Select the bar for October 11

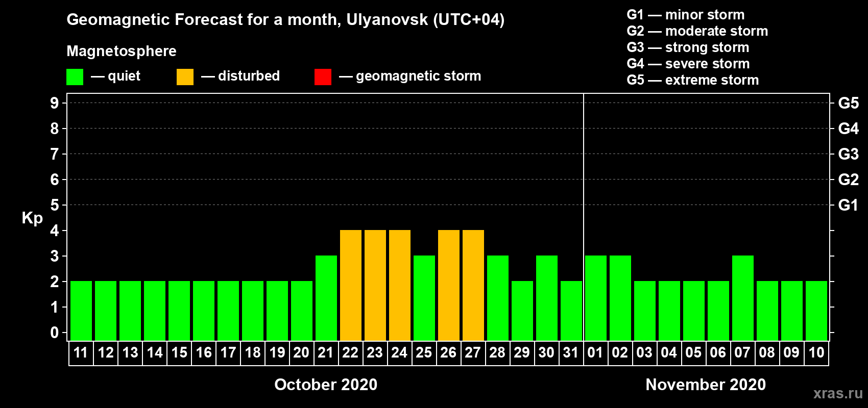click(81, 311)
